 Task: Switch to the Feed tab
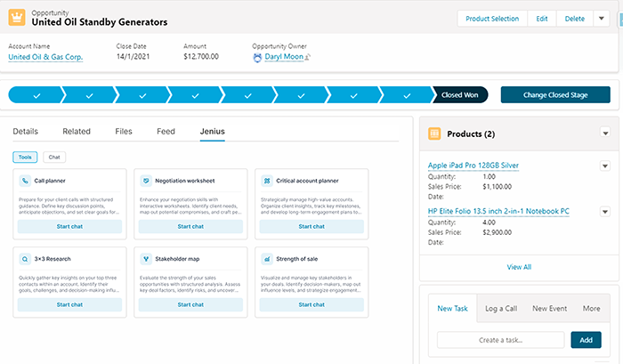click(166, 131)
